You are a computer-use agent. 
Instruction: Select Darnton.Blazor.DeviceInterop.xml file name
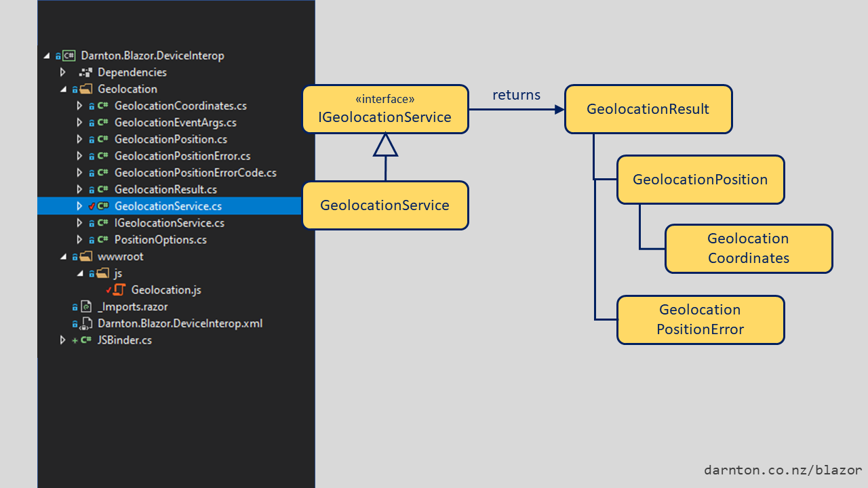pos(180,323)
